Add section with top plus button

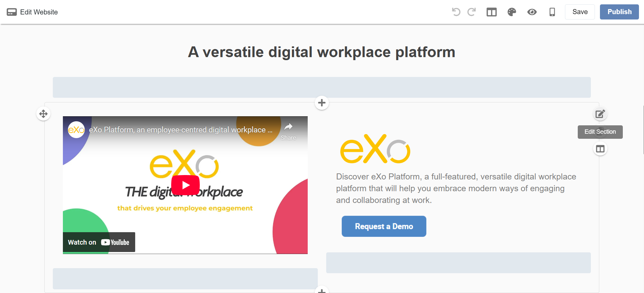click(x=321, y=103)
